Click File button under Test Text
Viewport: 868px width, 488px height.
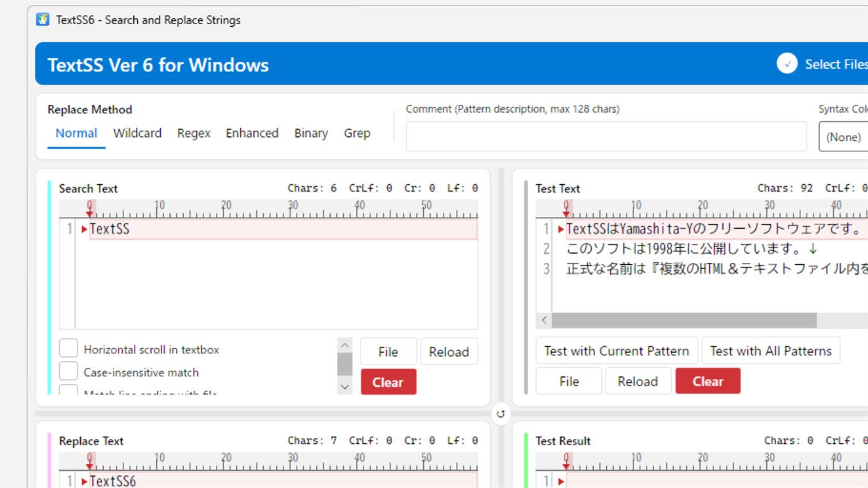click(x=569, y=381)
